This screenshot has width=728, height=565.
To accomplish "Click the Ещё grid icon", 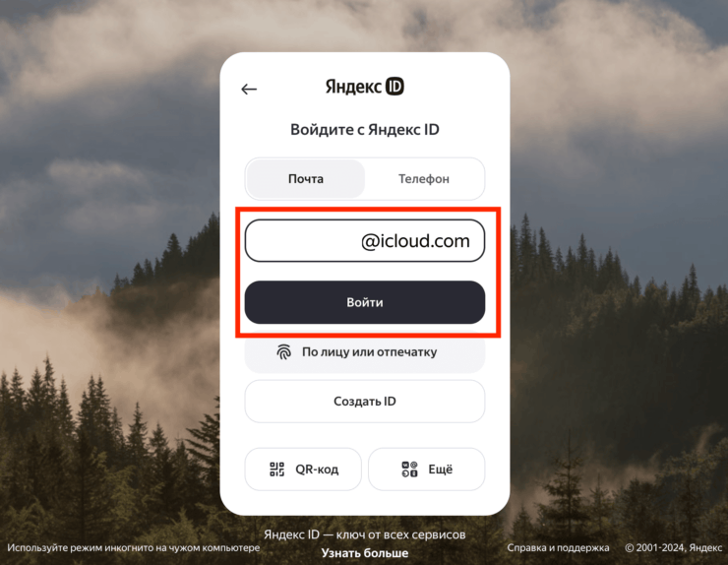I will pyautogui.click(x=409, y=470).
